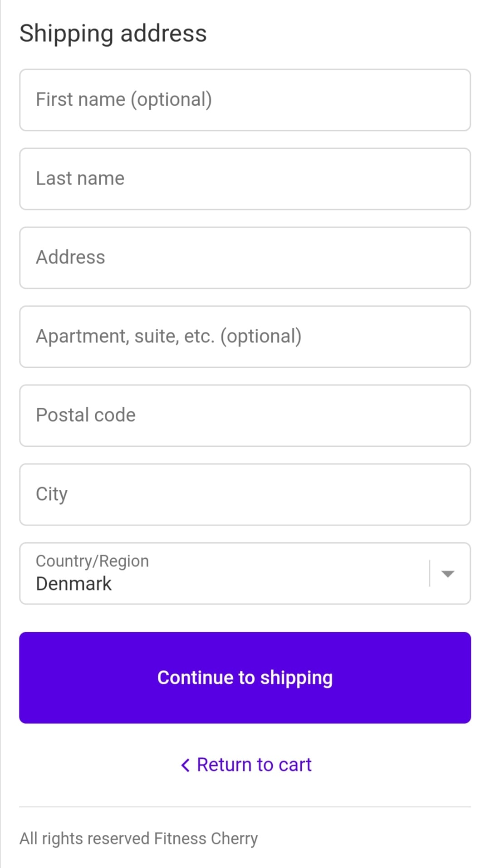Screen dimensions: 490x868
Task: Click the Shipping address heading
Action: click(x=113, y=33)
